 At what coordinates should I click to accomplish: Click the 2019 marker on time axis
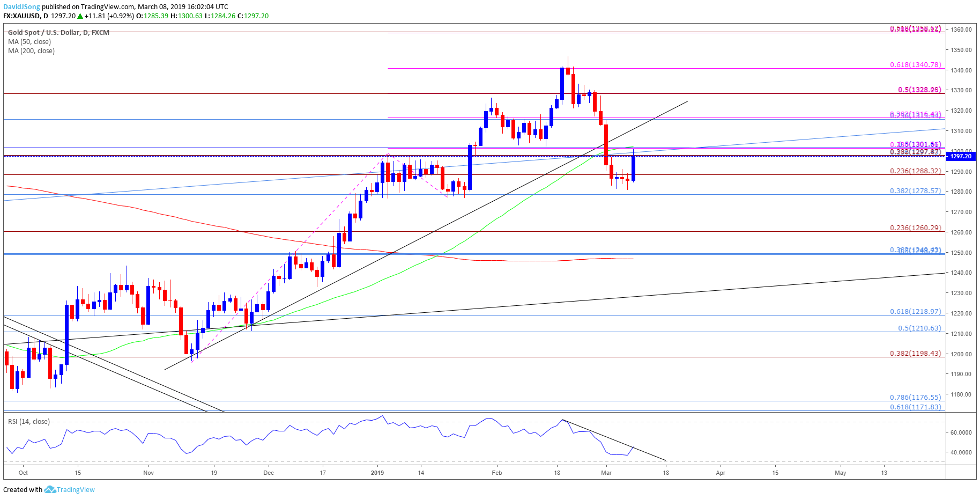[x=377, y=473]
